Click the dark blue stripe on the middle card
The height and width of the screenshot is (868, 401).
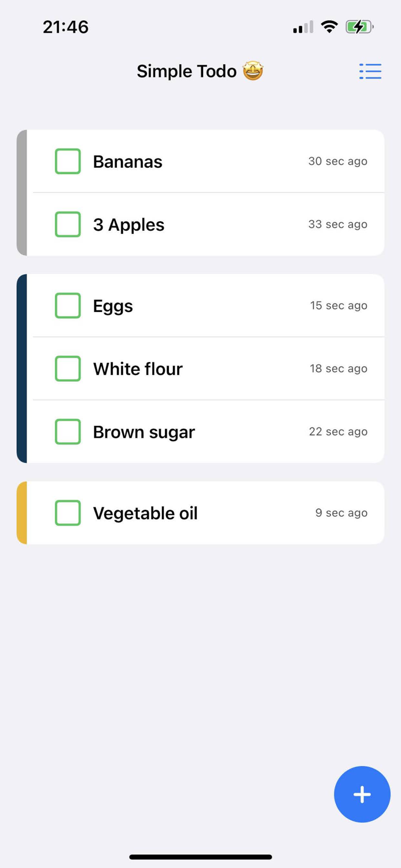click(x=21, y=369)
